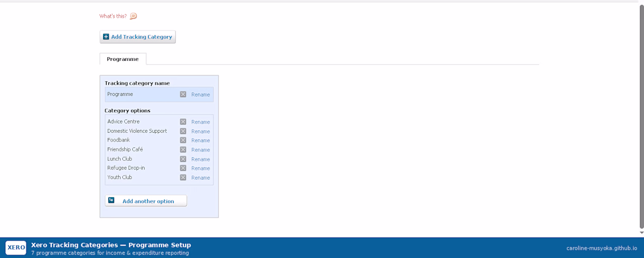This screenshot has width=644, height=258.
Task: Click caroline-musyoka.github.io in footer
Action: pyautogui.click(x=602, y=248)
